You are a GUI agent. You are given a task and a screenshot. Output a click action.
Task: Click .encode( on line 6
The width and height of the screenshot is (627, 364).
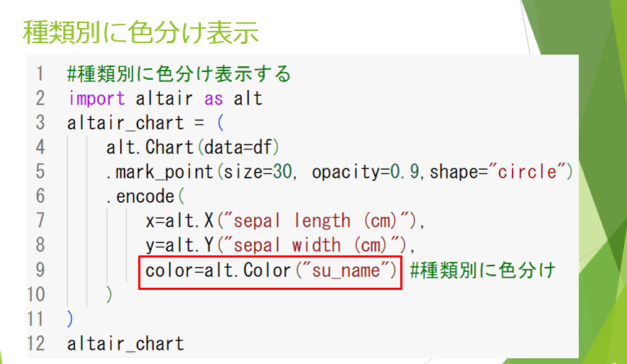coord(145,196)
